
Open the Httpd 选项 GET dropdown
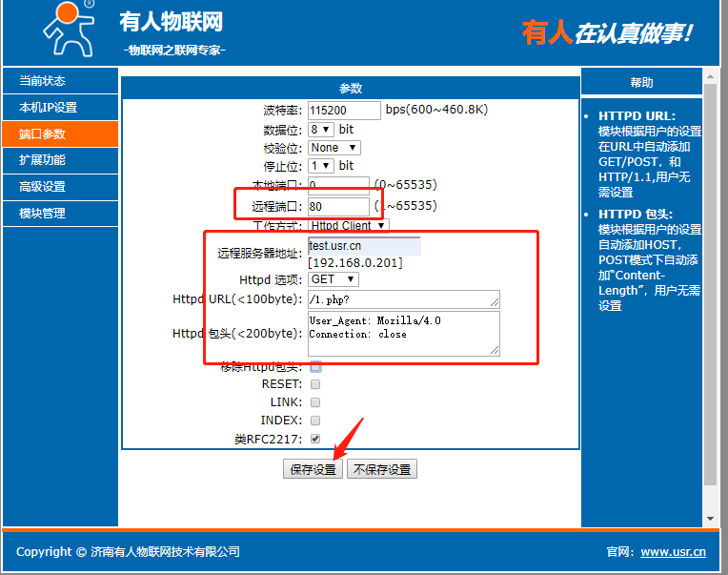click(x=334, y=279)
